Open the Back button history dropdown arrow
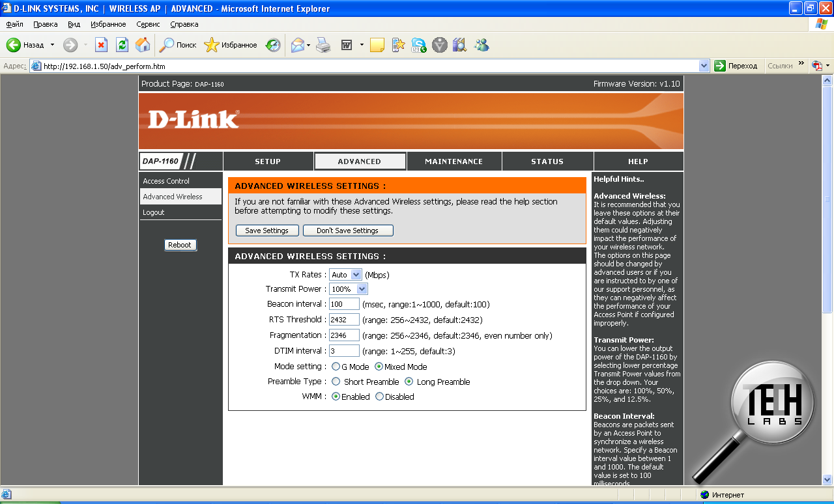 click(x=52, y=45)
